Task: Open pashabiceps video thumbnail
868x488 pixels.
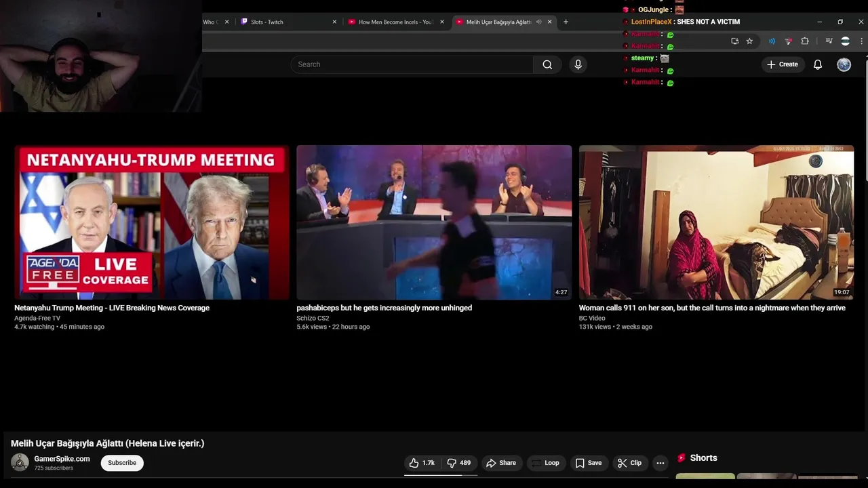Action: [434, 222]
